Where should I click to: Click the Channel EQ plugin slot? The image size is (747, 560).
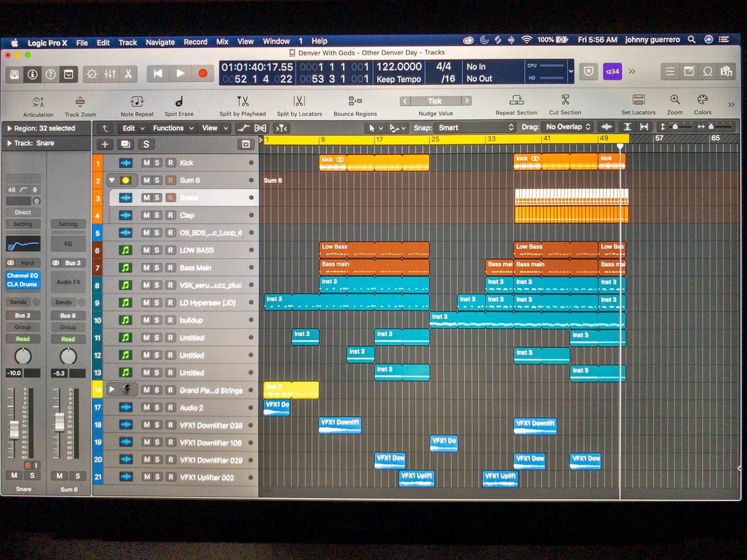coord(23,275)
